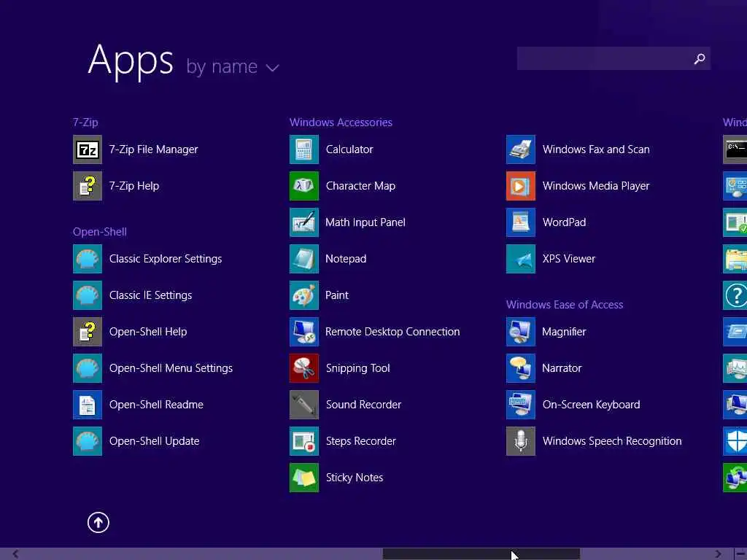The image size is (747, 560).
Task: Click the Open-Shell group header
Action: click(x=99, y=232)
